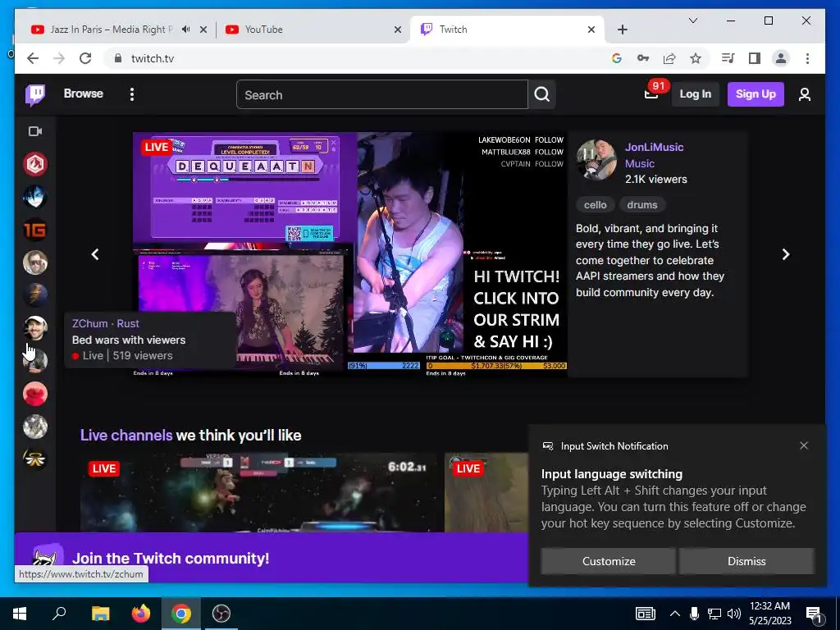Click Customize in the input language notification
Image resolution: width=840 pixels, height=630 pixels.
click(608, 561)
